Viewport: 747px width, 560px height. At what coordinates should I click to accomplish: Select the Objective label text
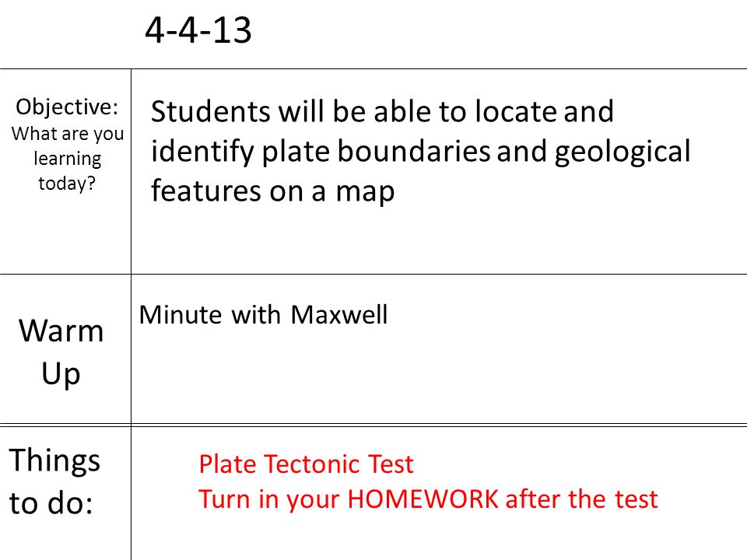click(x=67, y=107)
